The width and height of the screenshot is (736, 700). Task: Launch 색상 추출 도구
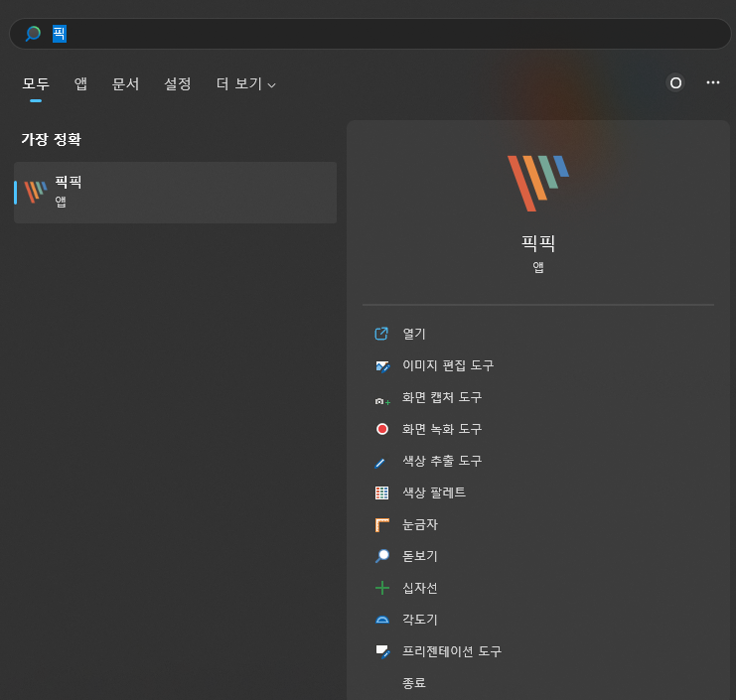point(442,461)
